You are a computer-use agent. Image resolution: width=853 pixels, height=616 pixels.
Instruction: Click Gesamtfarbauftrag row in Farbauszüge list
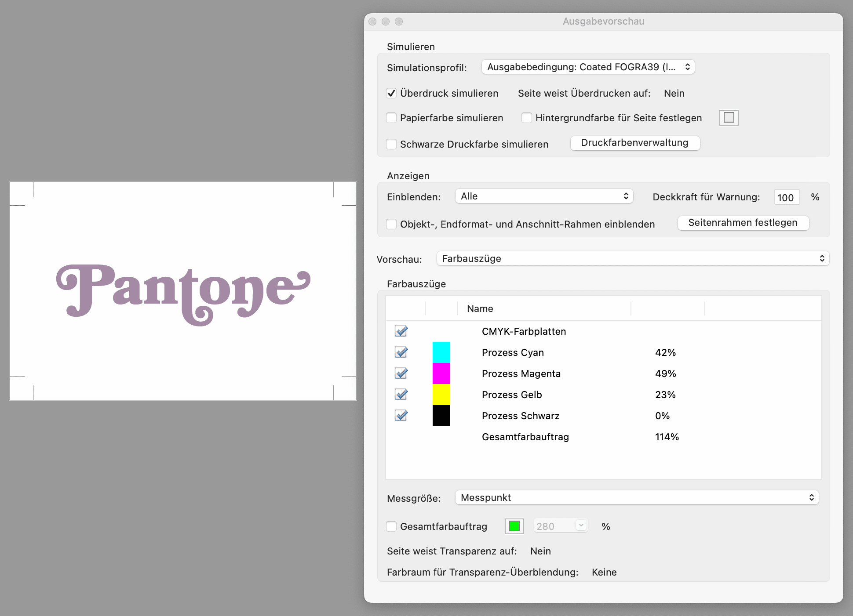pyautogui.click(x=603, y=437)
